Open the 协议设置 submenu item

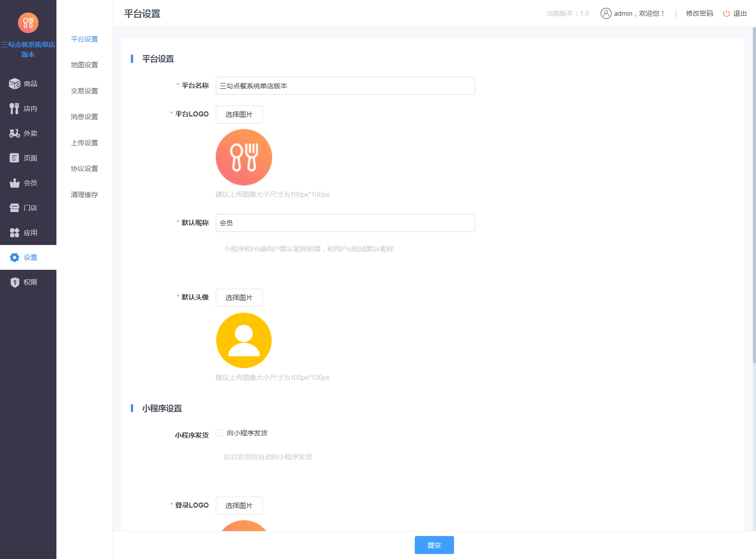(x=84, y=169)
